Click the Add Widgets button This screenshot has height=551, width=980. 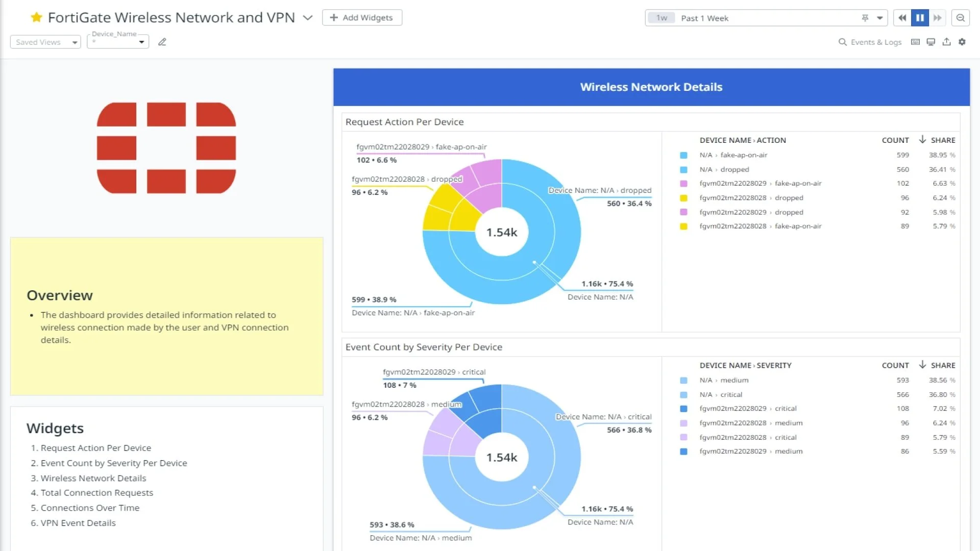coord(362,17)
